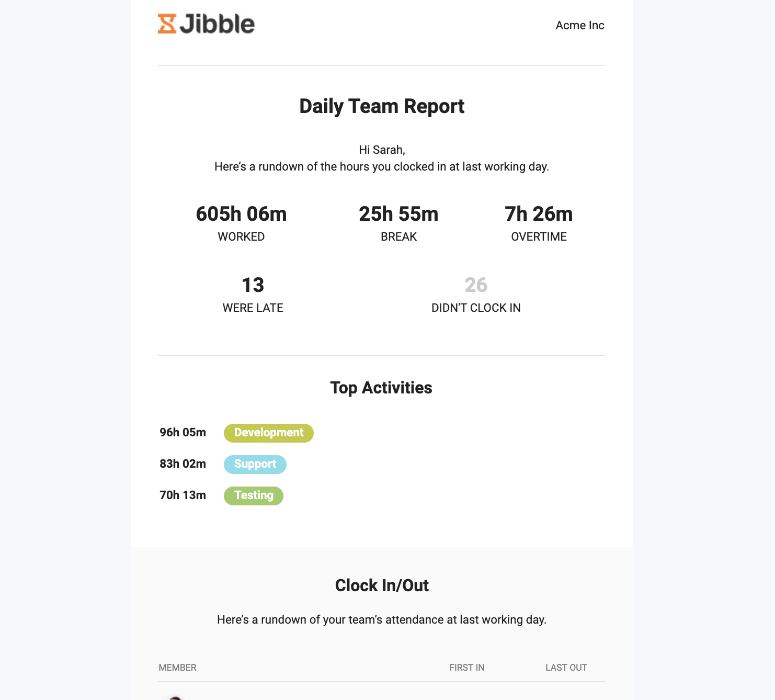Viewport: 775px width, 700px height.
Task: Click the FIRST IN column header
Action: 466,668
